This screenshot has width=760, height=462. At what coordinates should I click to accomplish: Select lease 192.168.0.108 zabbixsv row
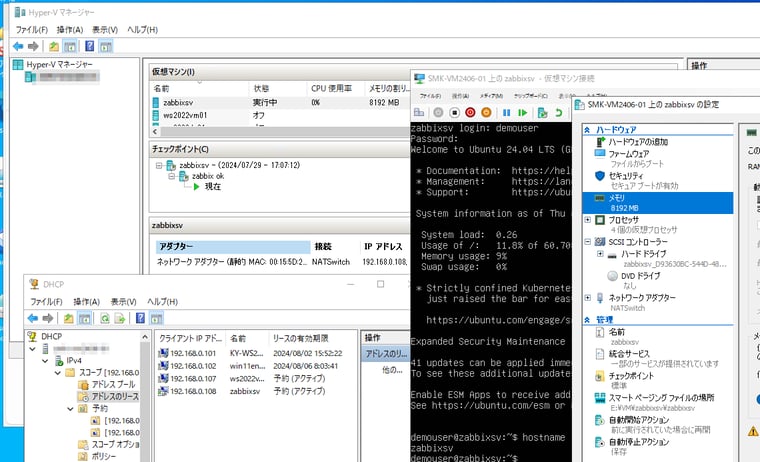257,391
